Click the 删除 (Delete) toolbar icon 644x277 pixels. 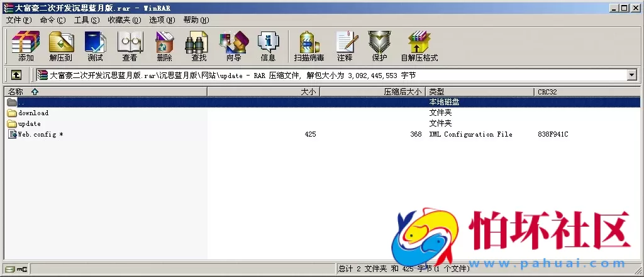coord(164,42)
